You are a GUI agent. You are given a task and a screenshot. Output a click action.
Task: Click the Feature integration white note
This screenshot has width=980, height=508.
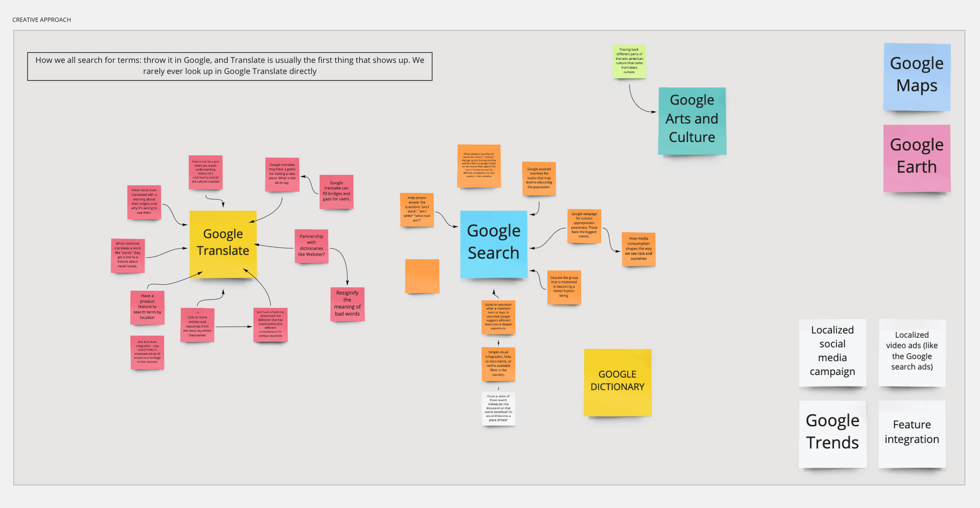coord(912,434)
